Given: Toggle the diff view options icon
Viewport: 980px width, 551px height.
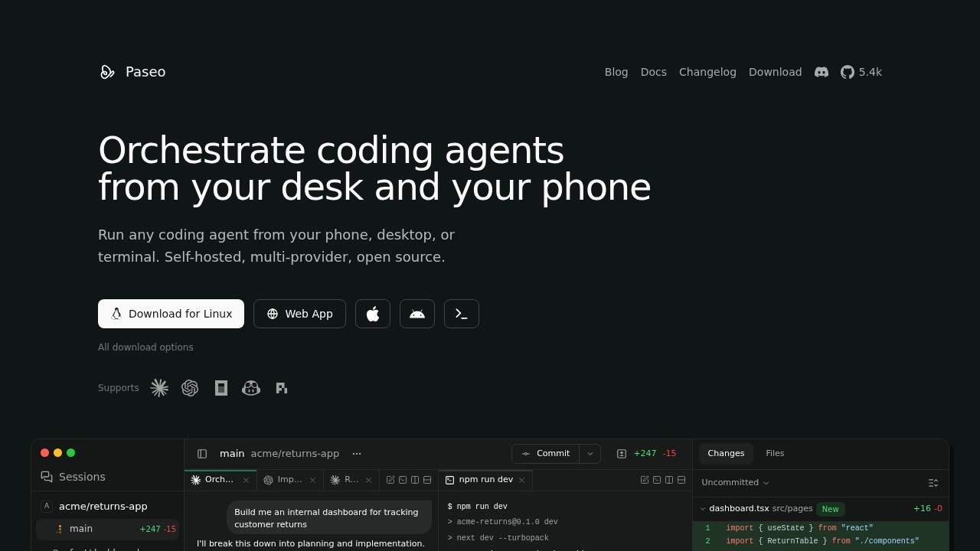Looking at the screenshot, I should point(933,483).
